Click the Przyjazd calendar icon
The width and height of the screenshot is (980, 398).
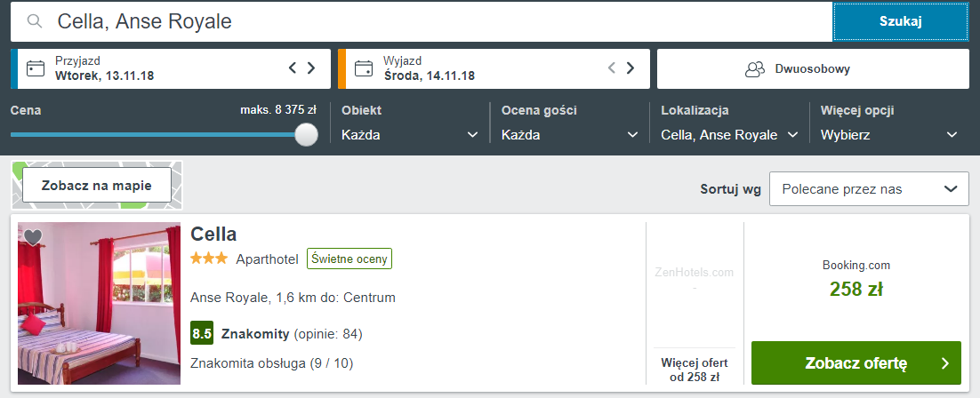tap(36, 68)
